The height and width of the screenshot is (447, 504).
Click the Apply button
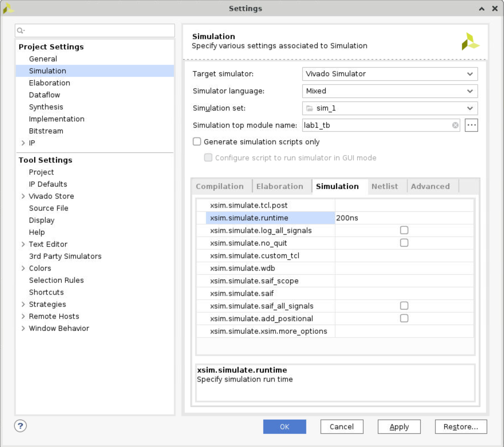click(x=399, y=427)
